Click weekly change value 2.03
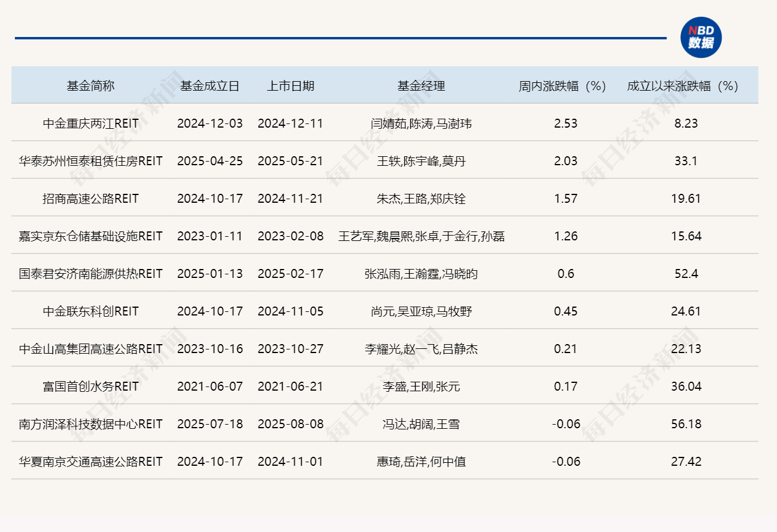777x532 pixels. pos(565,161)
